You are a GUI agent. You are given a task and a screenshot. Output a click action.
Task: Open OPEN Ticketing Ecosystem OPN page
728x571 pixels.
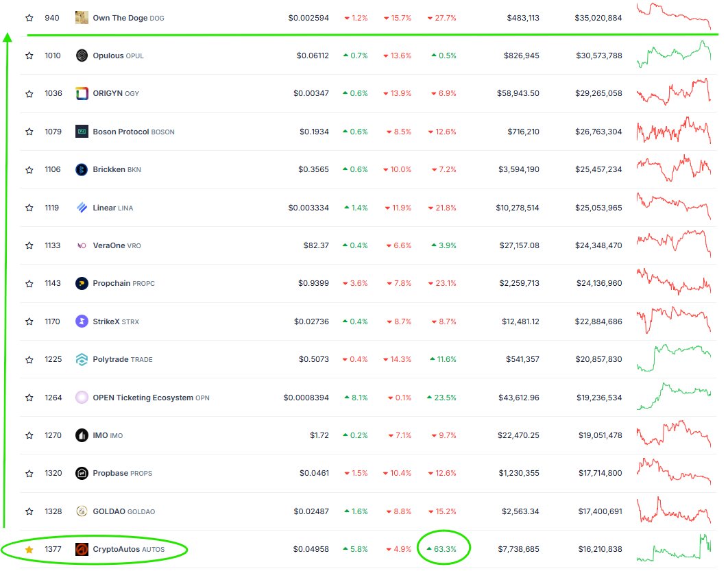click(151, 398)
